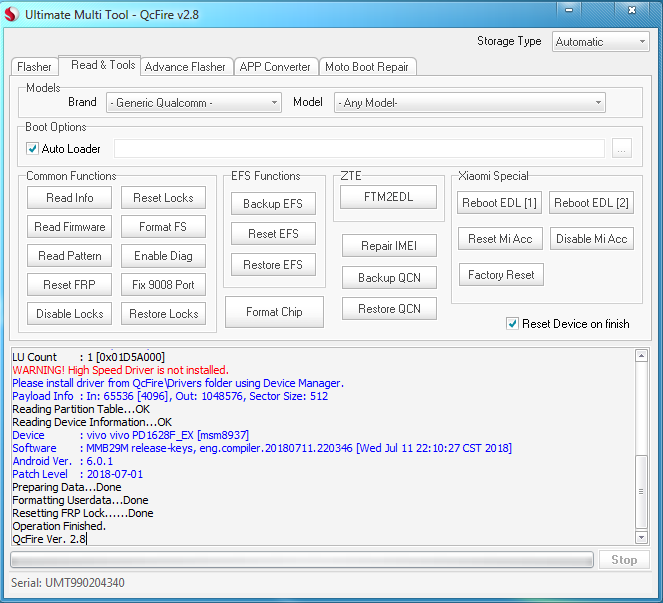This screenshot has width=663, height=603.
Task: Click the log scrollbar down arrow
Action: pyautogui.click(x=641, y=537)
